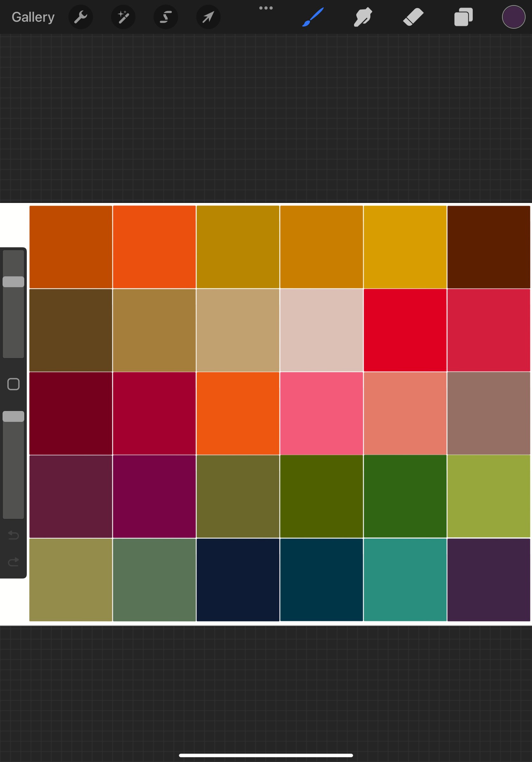This screenshot has width=532, height=762.
Task: Open the Actions wrench menu
Action: click(x=81, y=17)
